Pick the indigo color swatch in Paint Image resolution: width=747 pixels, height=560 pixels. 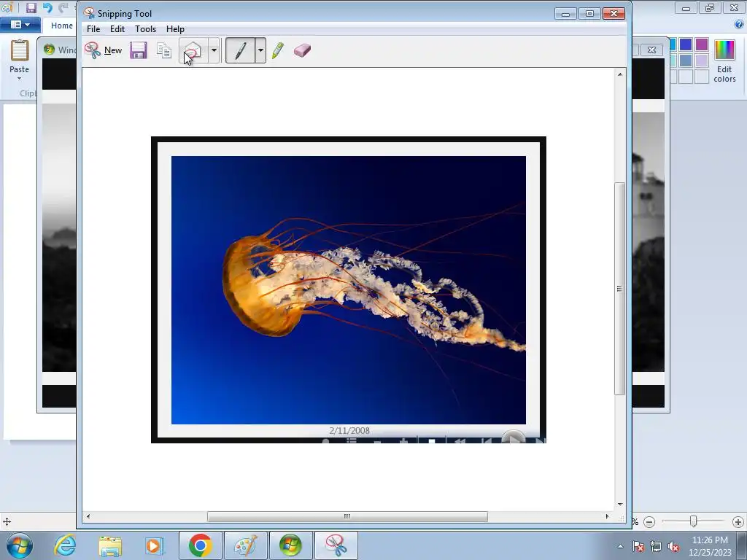pyautogui.click(x=686, y=44)
